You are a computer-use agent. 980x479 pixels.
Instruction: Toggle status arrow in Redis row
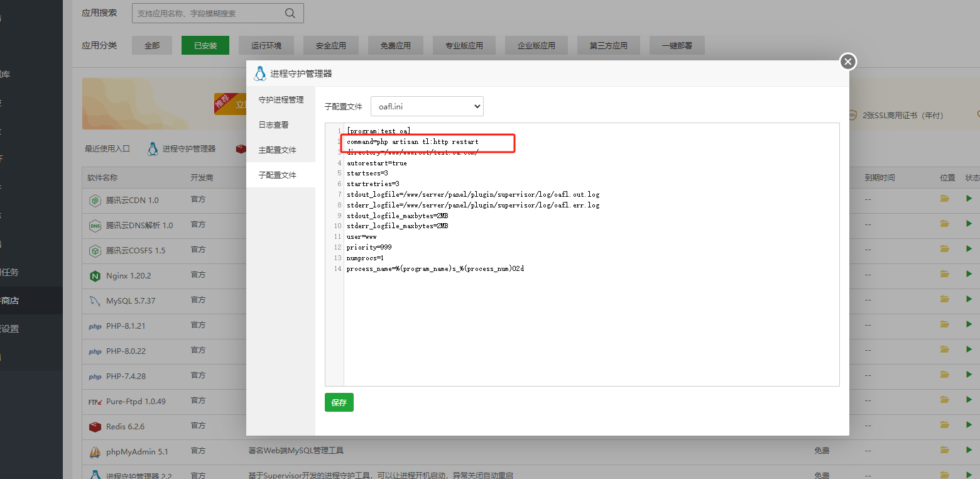(969, 425)
